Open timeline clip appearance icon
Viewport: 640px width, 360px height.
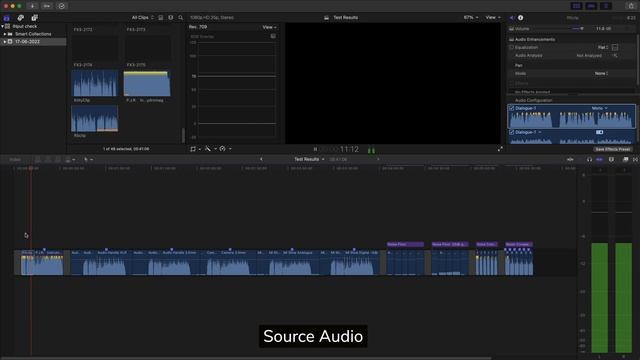pyautogui.click(x=611, y=160)
